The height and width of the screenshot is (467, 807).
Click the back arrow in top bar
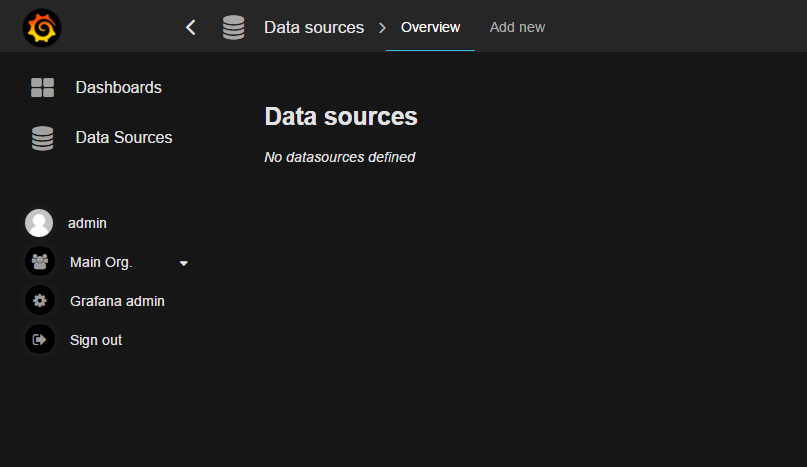191,28
